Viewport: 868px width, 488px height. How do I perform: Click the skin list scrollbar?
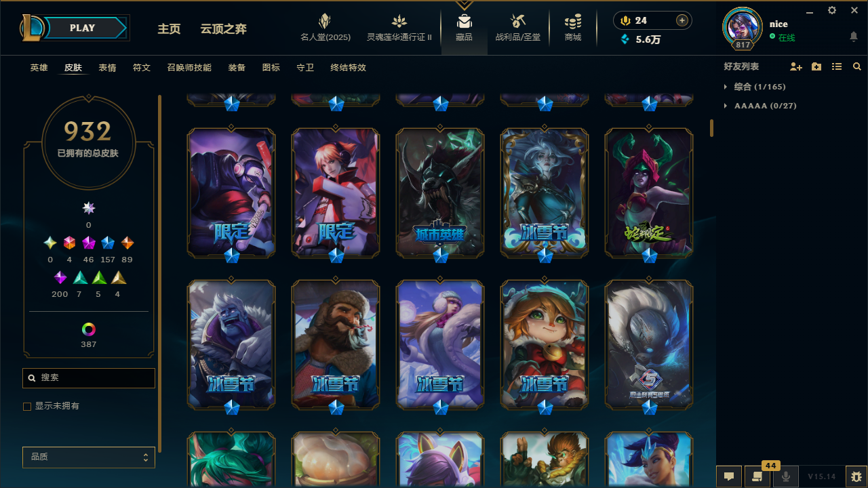711,127
